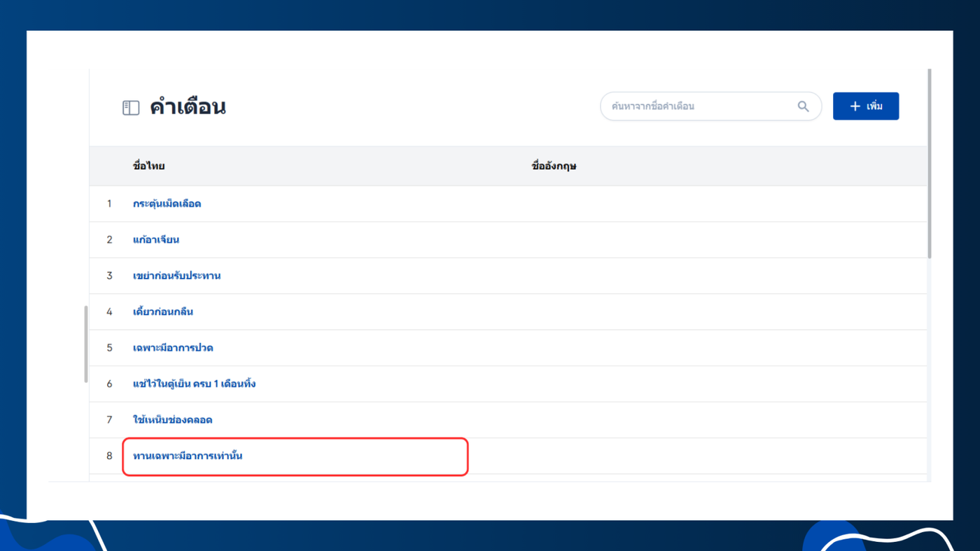Click the magnifier search icon

(x=803, y=106)
